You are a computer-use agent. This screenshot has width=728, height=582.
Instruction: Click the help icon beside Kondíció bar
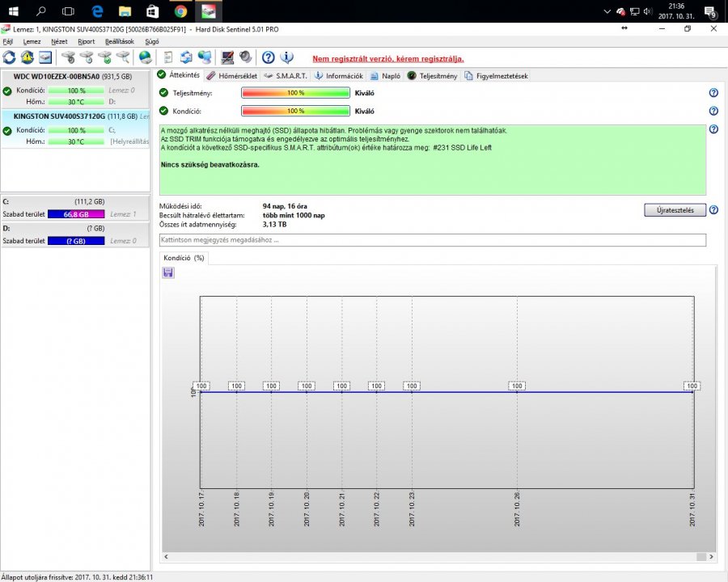(713, 111)
